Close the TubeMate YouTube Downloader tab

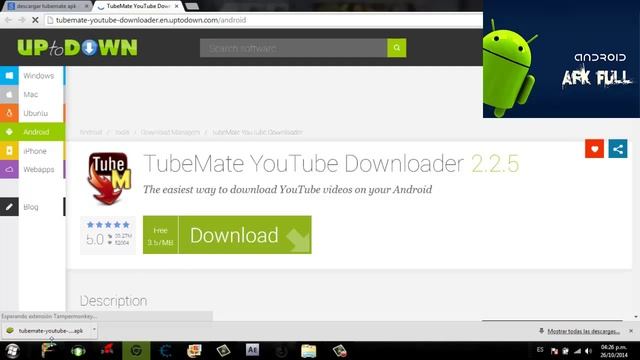(x=177, y=6)
